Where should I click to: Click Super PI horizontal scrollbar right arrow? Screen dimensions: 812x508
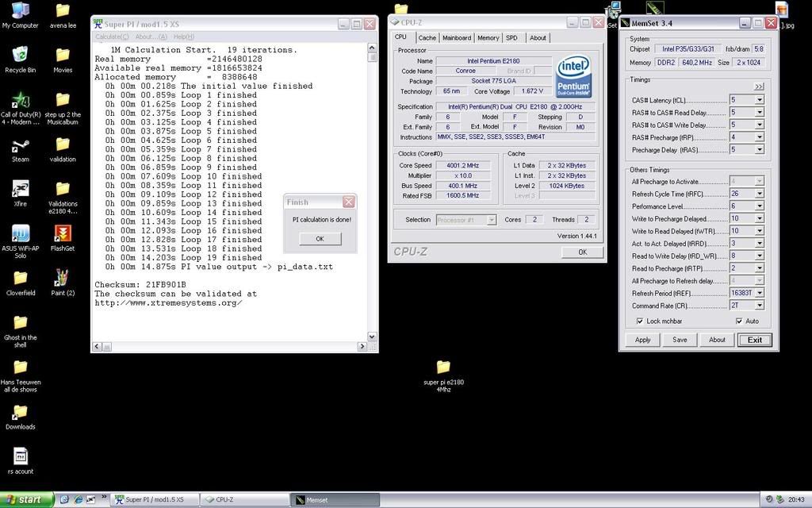(x=362, y=346)
